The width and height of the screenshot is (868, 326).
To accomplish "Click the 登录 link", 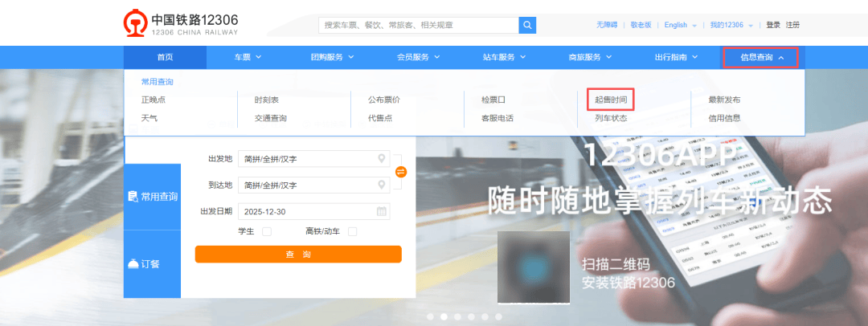I will pyautogui.click(x=773, y=25).
